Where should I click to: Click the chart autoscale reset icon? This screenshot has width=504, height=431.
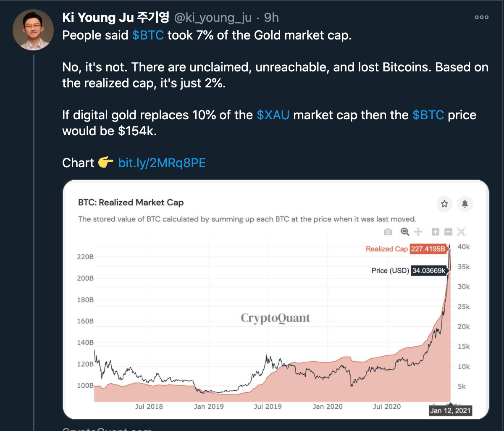(x=461, y=232)
